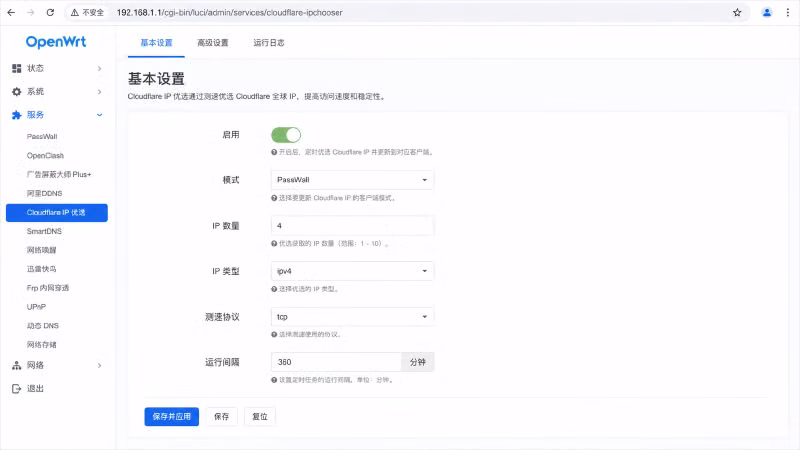Click help icon under 模式 dropdown
This screenshot has height=450, width=800.
point(274,198)
